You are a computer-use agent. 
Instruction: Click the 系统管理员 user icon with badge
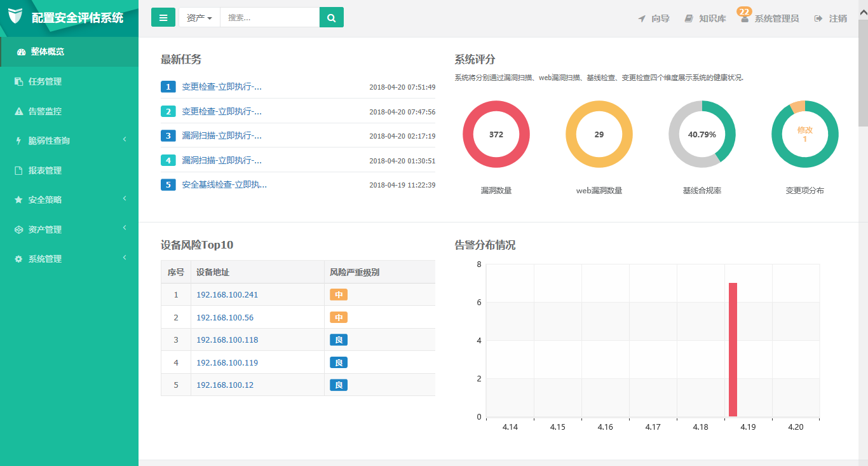click(x=745, y=19)
